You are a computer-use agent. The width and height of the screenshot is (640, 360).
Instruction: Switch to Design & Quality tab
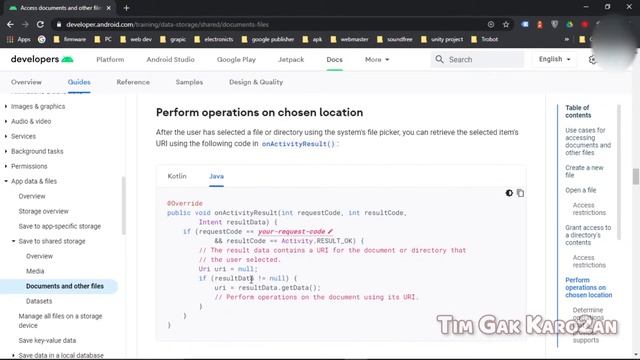click(256, 82)
